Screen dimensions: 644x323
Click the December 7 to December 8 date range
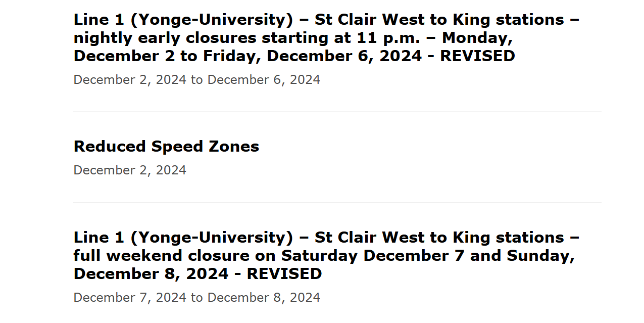click(x=196, y=298)
